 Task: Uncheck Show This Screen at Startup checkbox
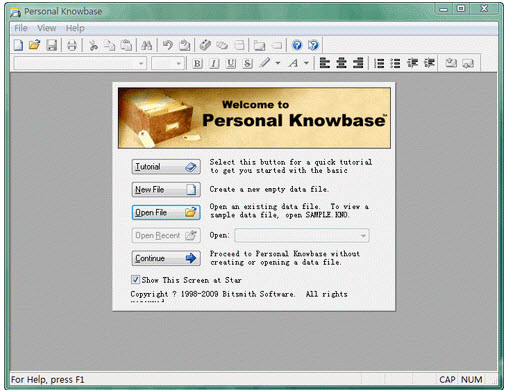(135, 279)
